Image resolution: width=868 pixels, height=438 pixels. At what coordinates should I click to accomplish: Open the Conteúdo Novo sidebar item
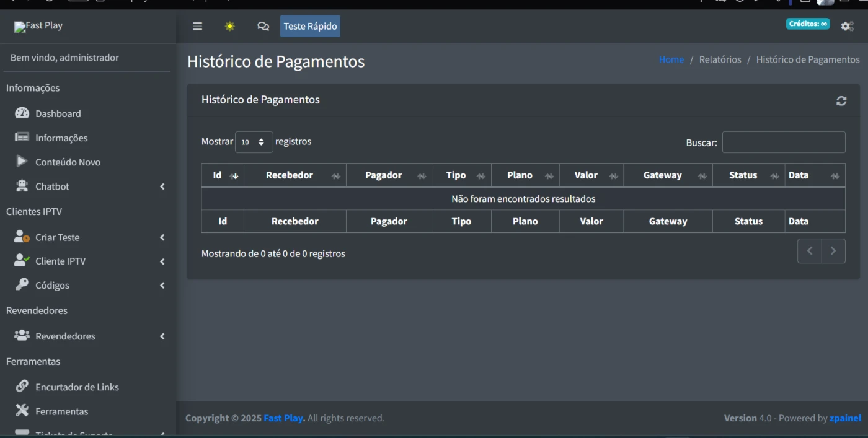coord(68,162)
